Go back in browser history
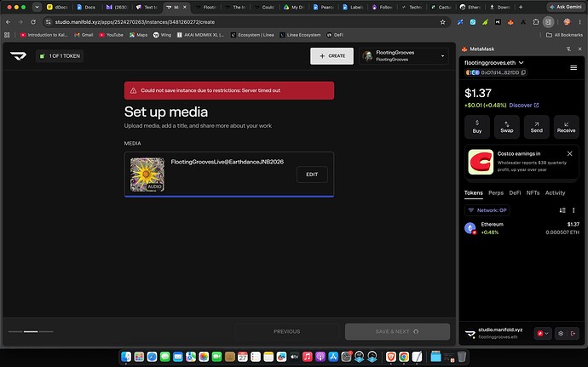 tap(9, 22)
